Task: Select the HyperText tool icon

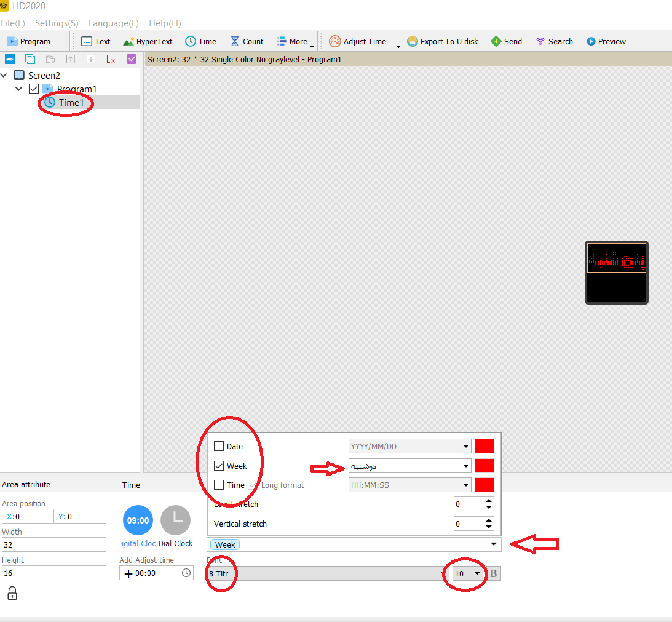Action: [x=128, y=41]
